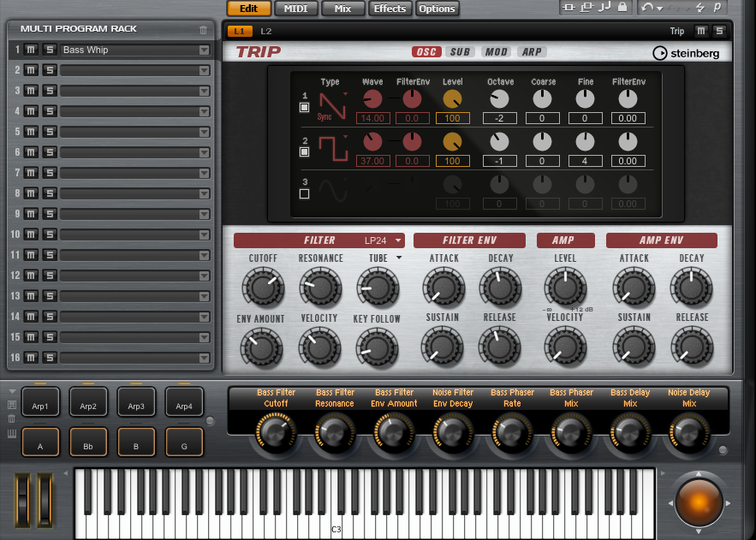Open slot 8 program dropdown arrow
Viewport: 756px width, 540px height.
[x=205, y=193]
